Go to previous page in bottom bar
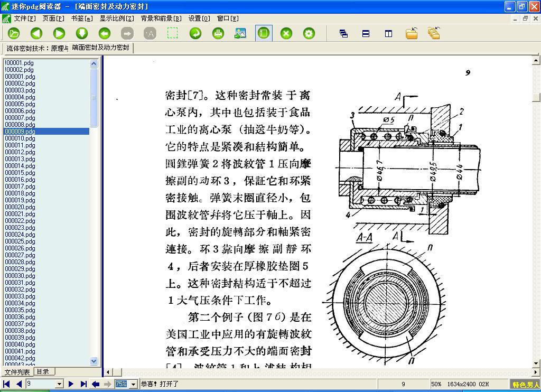This screenshot has height=392, width=541. coord(19,384)
